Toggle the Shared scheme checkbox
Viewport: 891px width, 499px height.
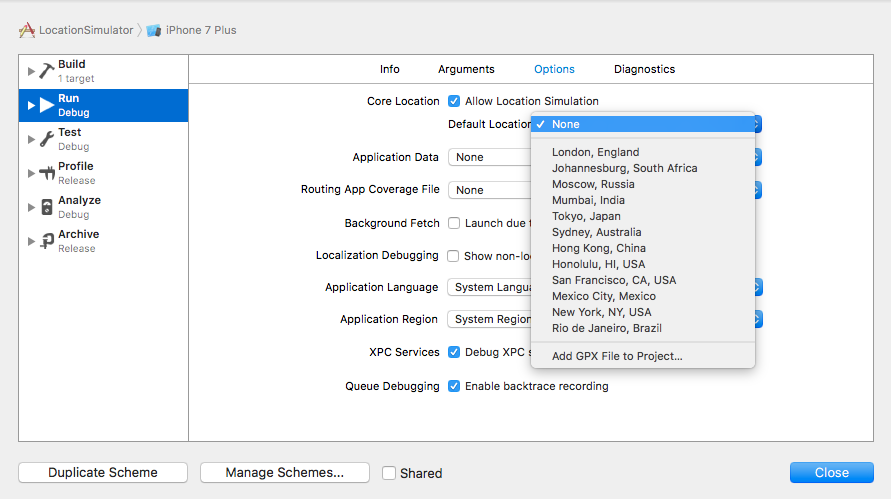390,473
